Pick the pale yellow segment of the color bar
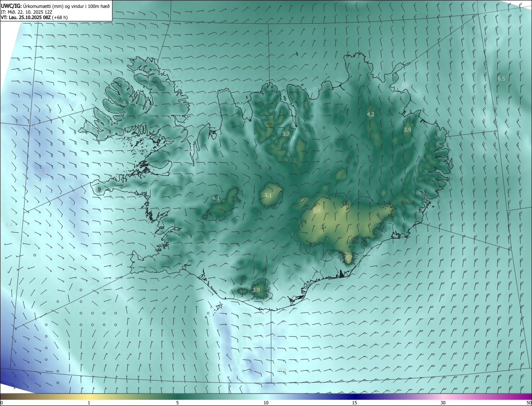The image size is (532, 406). point(89,397)
